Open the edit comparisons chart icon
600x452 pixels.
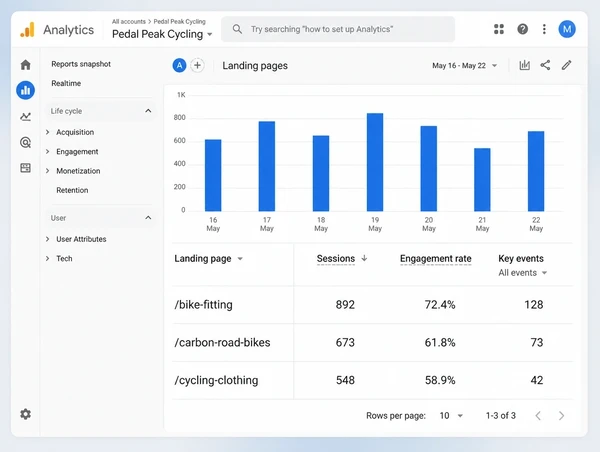(525, 65)
